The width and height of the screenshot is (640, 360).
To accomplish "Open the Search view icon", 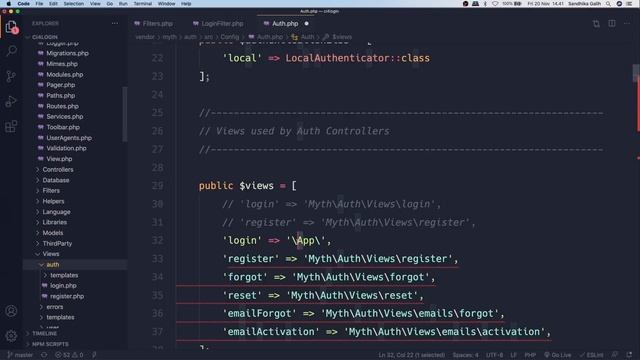I will [11, 51].
